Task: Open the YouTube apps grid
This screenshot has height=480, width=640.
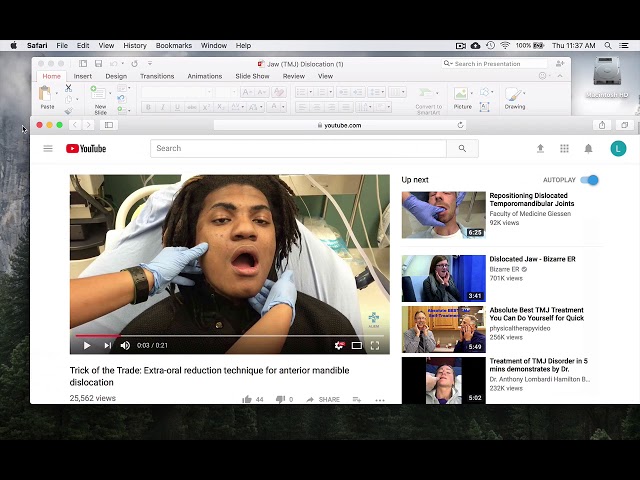Action: (564, 149)
